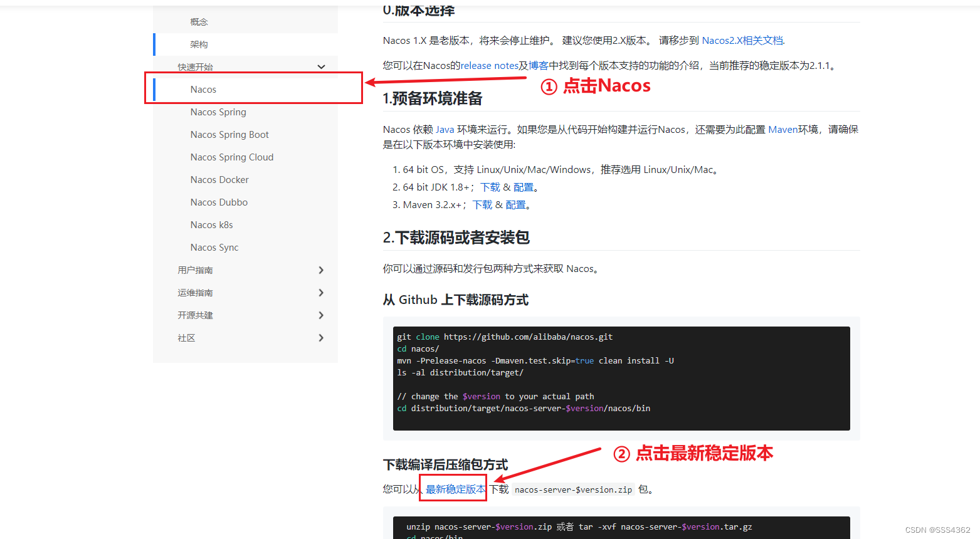Click the 1.预备环境准备 heading
Screen dimensions: 980x539
433,99
